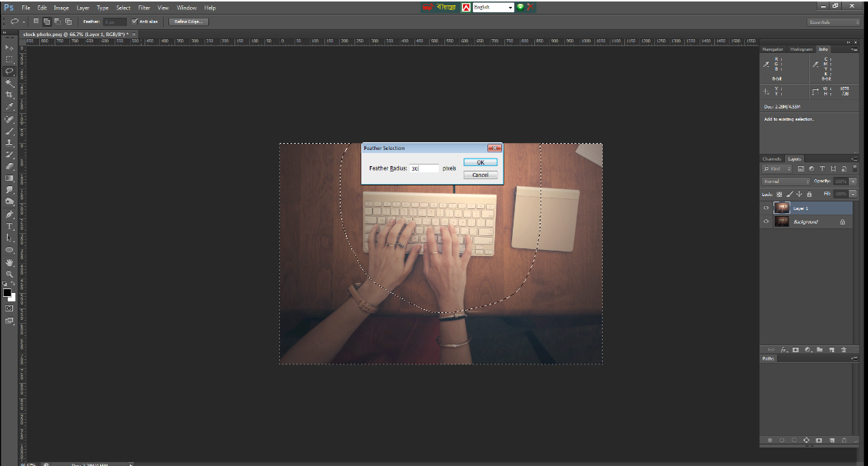Enable lock transparent pixels for Layer 1
Viewport: 868px width, 466px height.
click(x=779, y=194)
